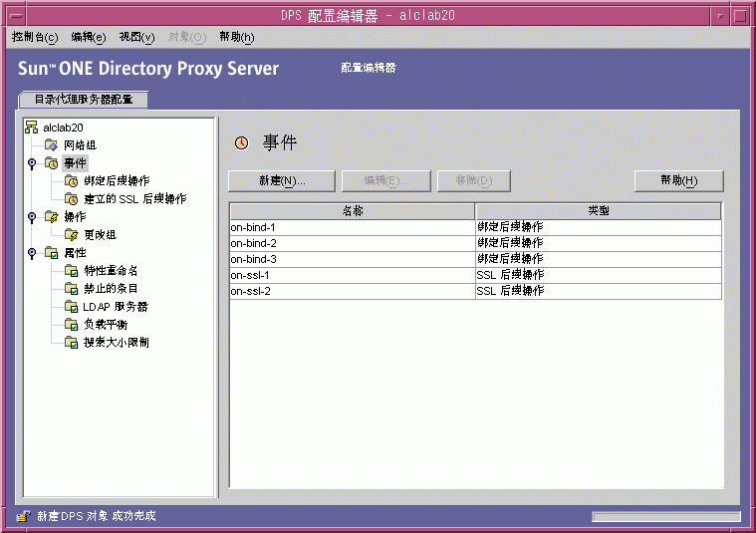Open the 帮助(h) menu
Screen dimensions: 756x533
[237, 37]
